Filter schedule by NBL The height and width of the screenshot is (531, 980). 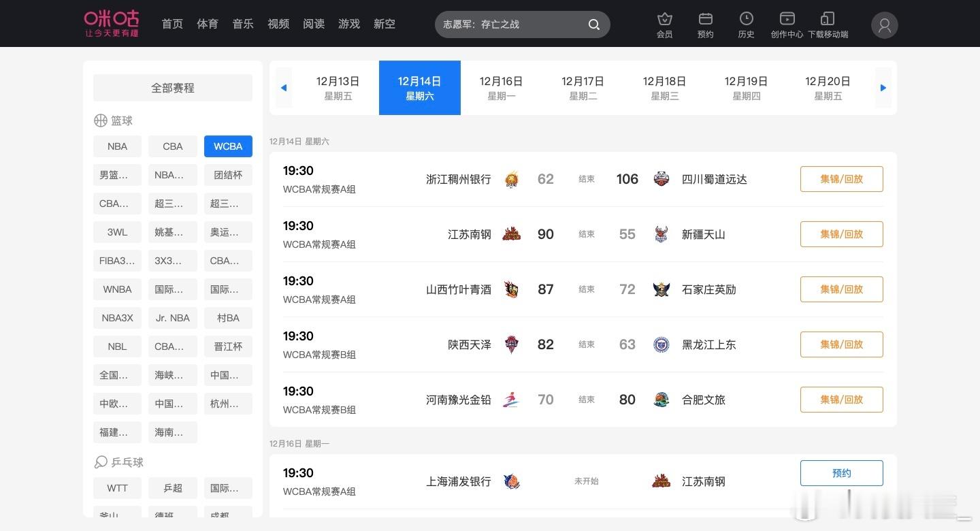[x=117, y=347]
